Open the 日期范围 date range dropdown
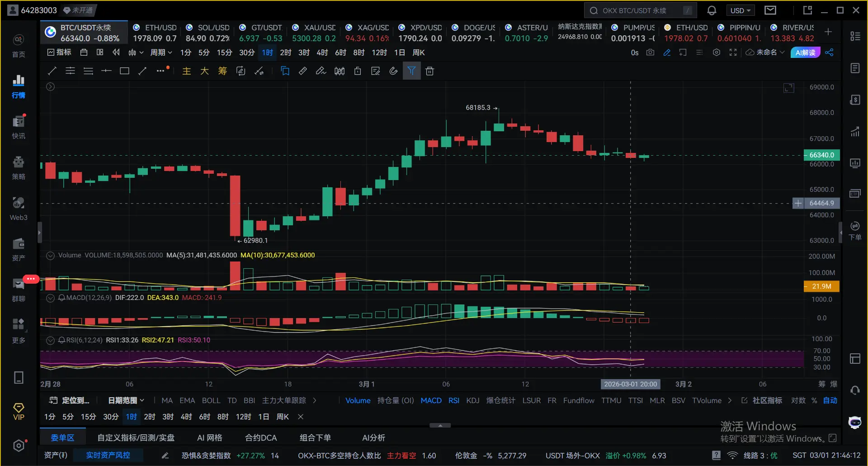This screenshot has width=868, height=466. pos(126,400)
